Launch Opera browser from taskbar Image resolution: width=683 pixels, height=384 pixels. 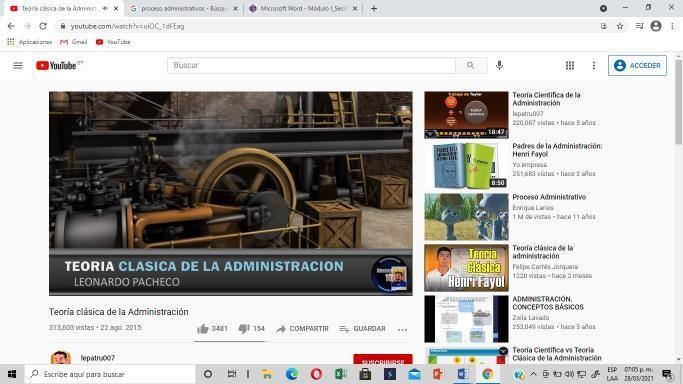[x=316, y=374]
